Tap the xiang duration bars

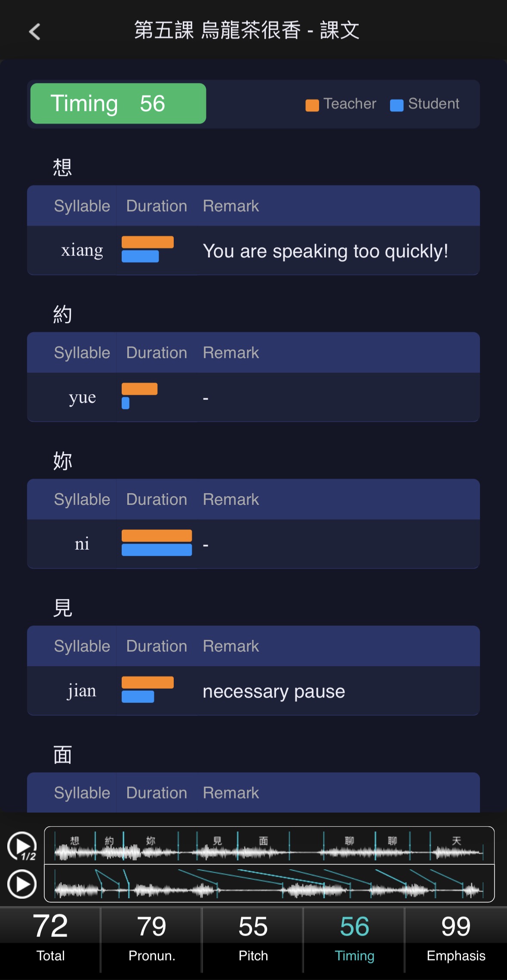point(147,249)
